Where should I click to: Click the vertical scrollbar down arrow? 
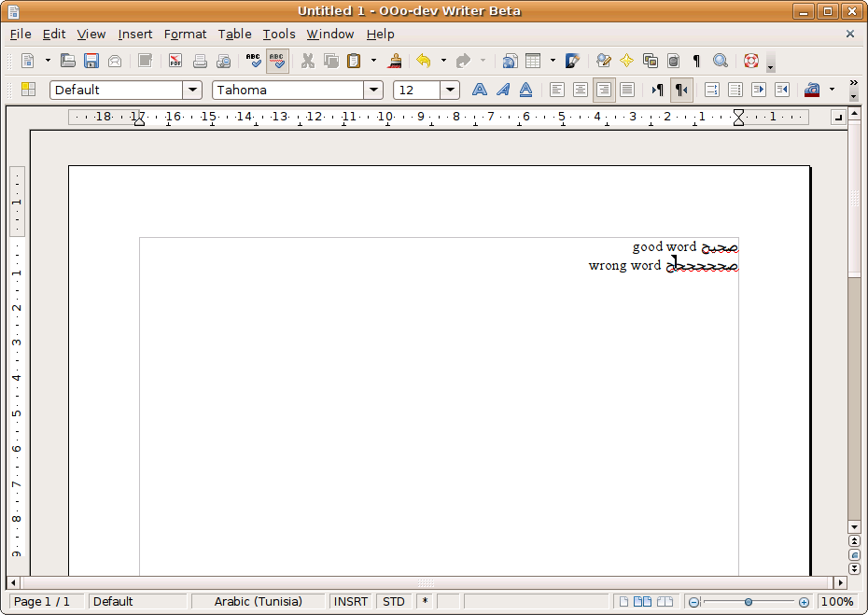[854, 527]
